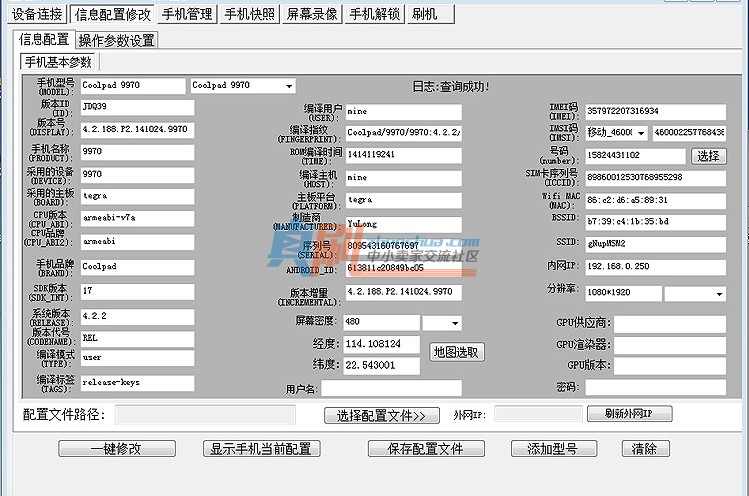The height and width of the screenshot is (496, 749).
Task: Click the Wifi MAC address field
Action: [655, 201]
